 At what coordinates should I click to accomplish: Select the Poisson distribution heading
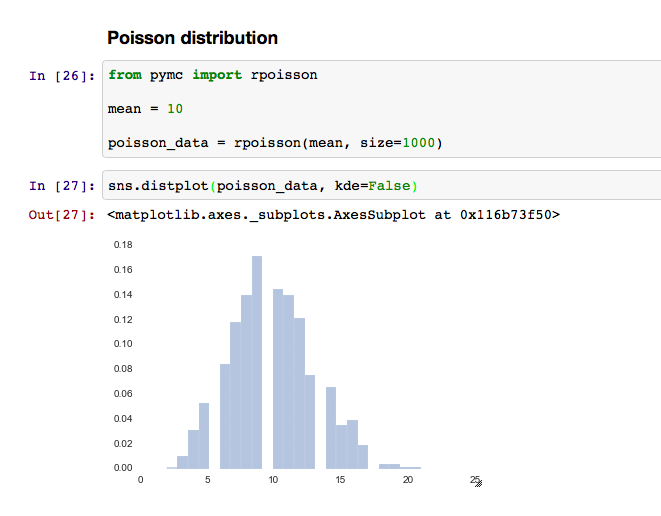192,38
